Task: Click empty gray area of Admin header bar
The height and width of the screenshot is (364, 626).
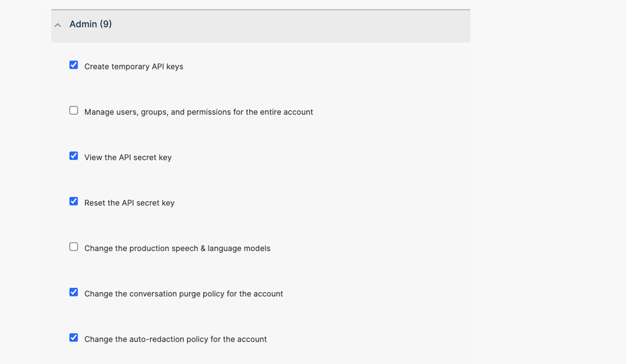Action: [304, 25]
